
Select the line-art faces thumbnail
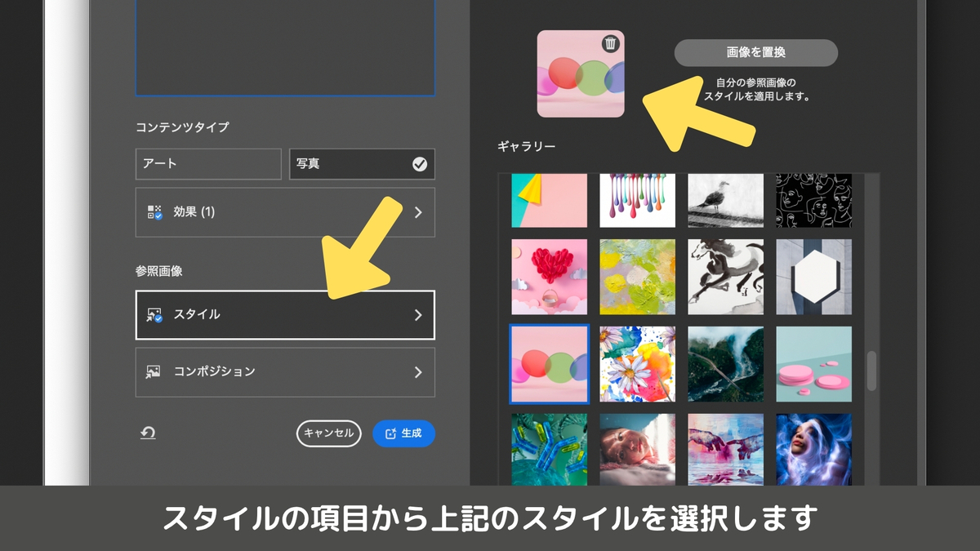814,200
